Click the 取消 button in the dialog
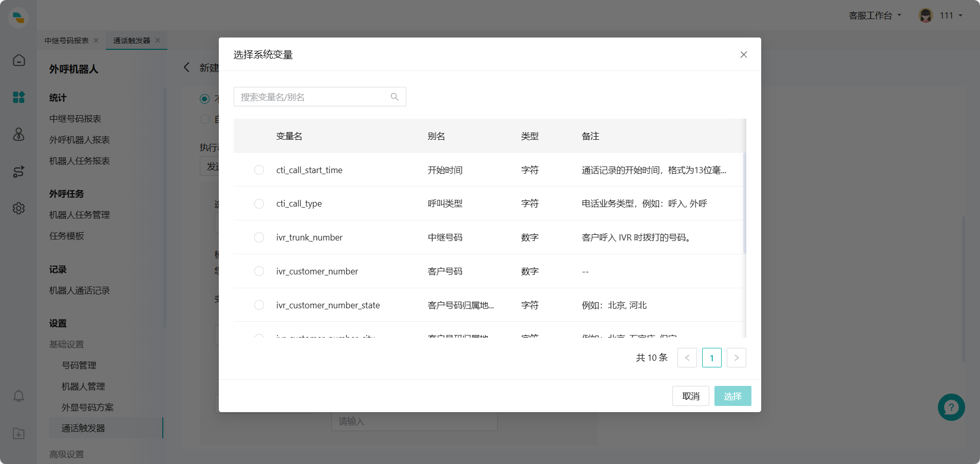Viewport: 980px width, 464px height. pyautogui.click(x=690, y=396)
